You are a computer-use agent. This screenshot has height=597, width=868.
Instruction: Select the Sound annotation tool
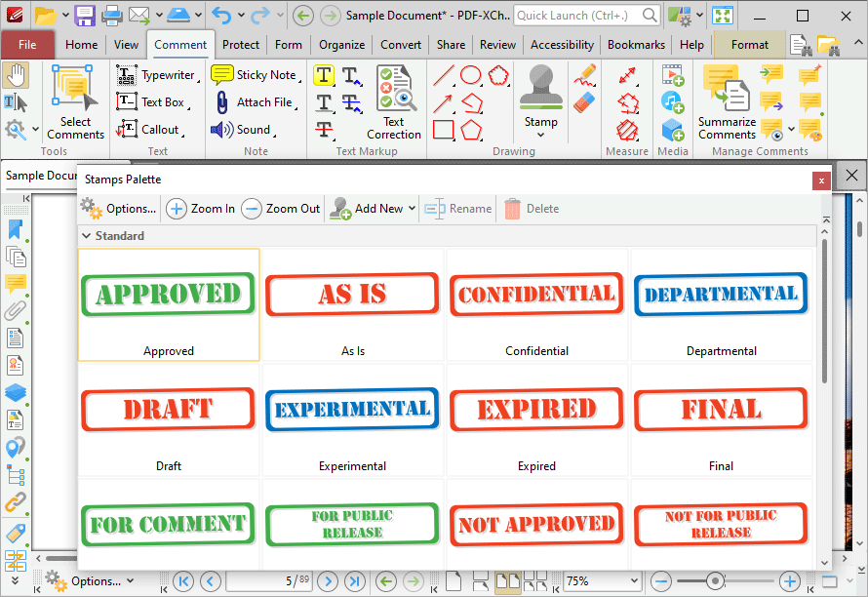coord(243,129)
